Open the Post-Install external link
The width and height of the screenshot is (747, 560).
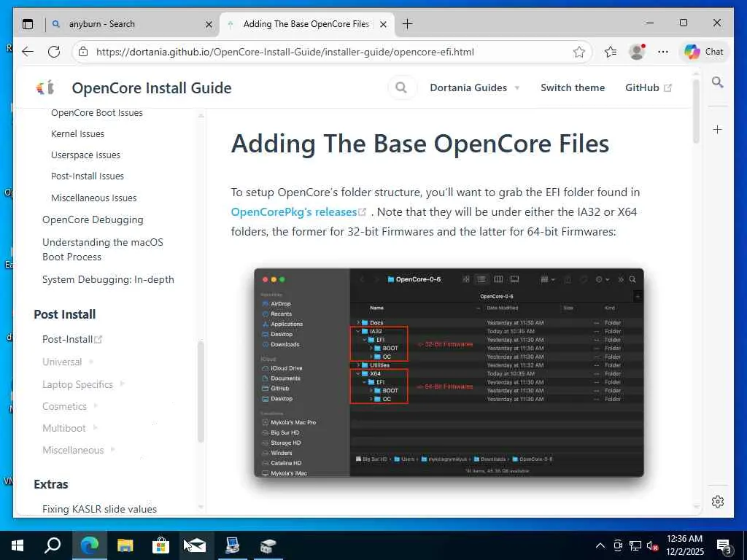[x=72, y=339]
